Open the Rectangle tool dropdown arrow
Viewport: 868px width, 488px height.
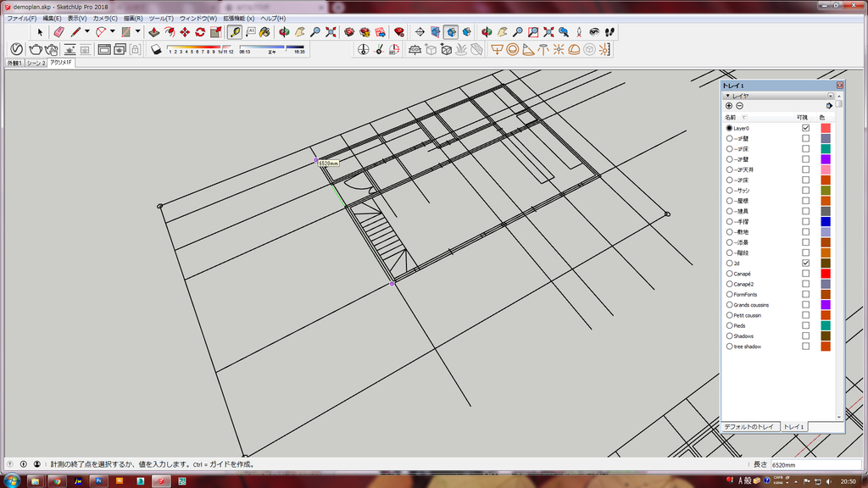(138, 32)
